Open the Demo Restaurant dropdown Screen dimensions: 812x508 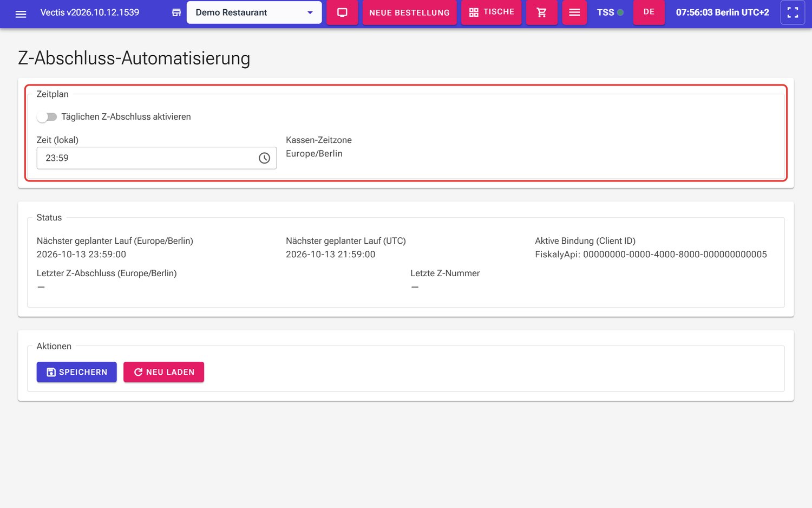point(254,12)
